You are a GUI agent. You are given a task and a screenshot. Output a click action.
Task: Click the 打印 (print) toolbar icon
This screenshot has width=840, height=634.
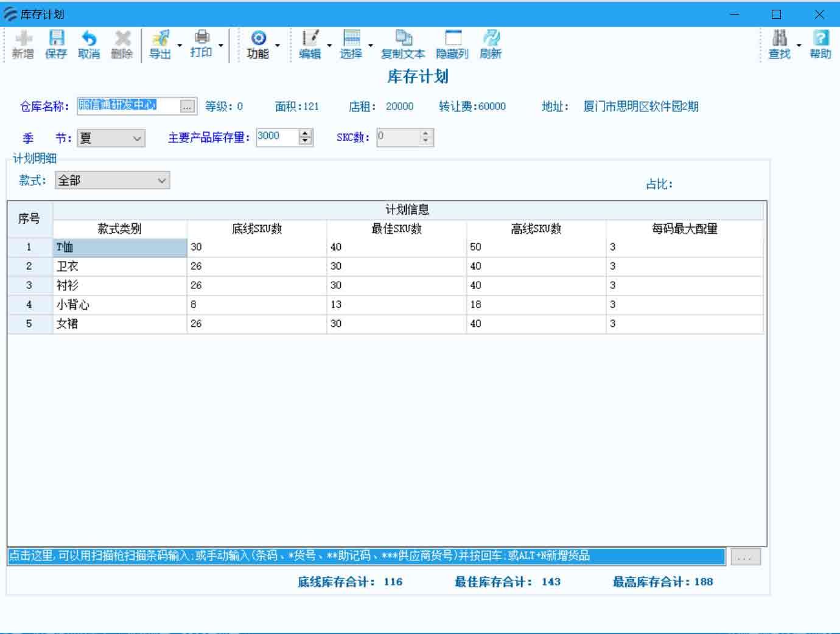point(201,44)
